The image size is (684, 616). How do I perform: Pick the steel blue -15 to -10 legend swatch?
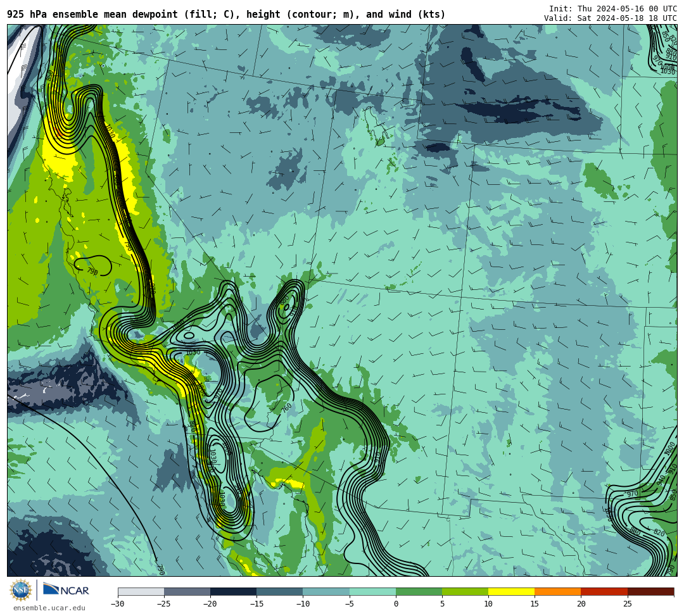280,591
